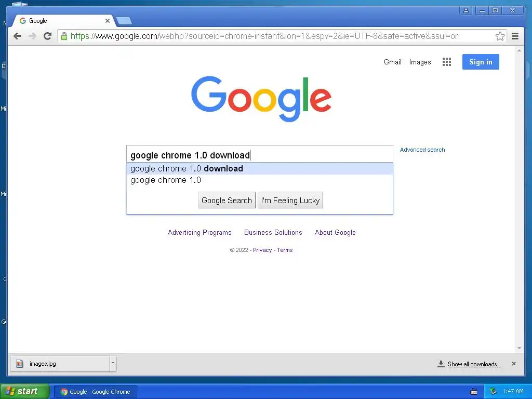Open Business Solutions link
The width and height of the screenshot is (532, 399).
coord(273,232)
